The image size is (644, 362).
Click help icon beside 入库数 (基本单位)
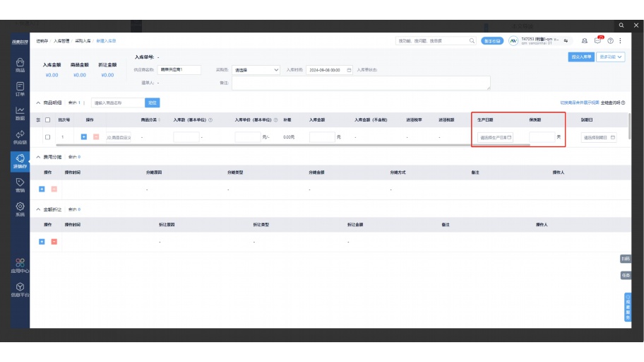coord(210,119)
